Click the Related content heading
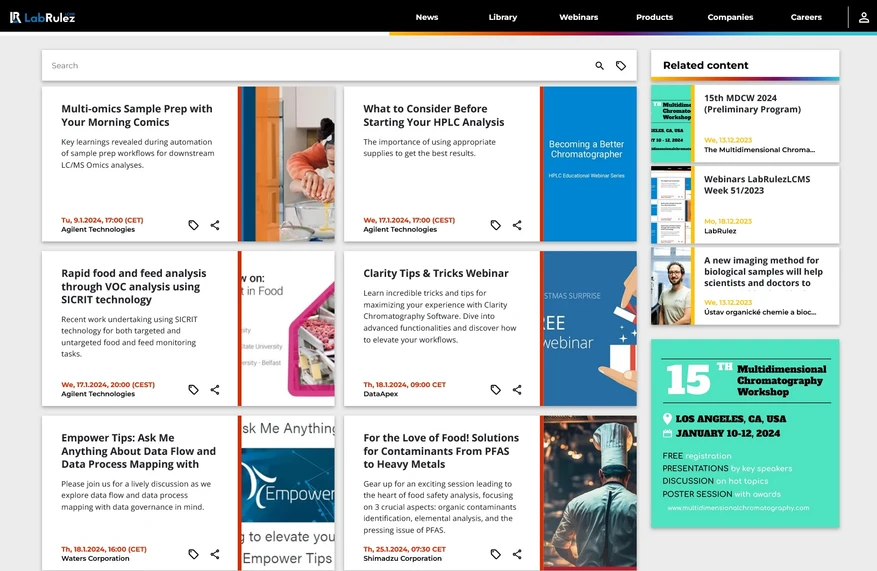This screenshot has height=571, width=877. pos(705,65)
